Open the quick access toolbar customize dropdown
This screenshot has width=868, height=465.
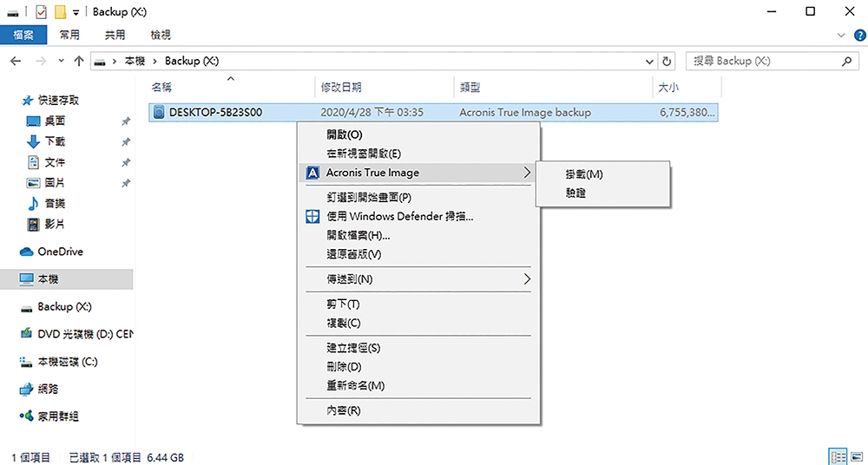(76, 12)
